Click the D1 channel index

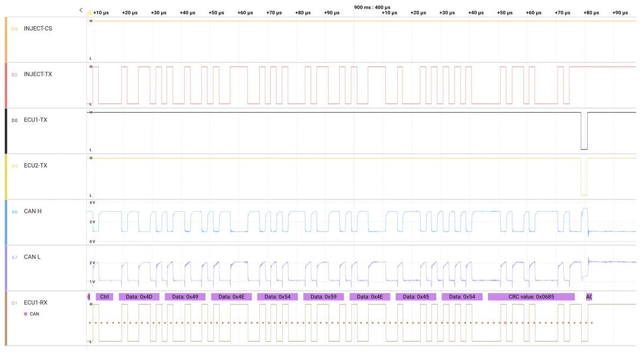[14, 303]
